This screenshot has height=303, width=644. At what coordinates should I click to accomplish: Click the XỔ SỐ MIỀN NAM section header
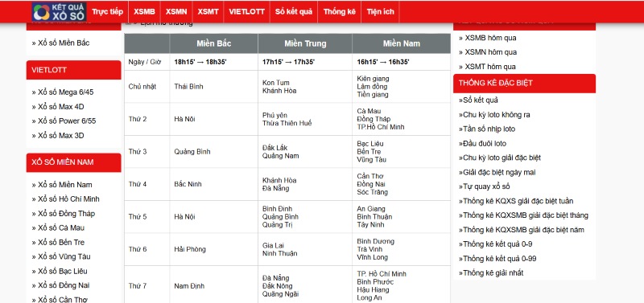[x=73, y=162]
